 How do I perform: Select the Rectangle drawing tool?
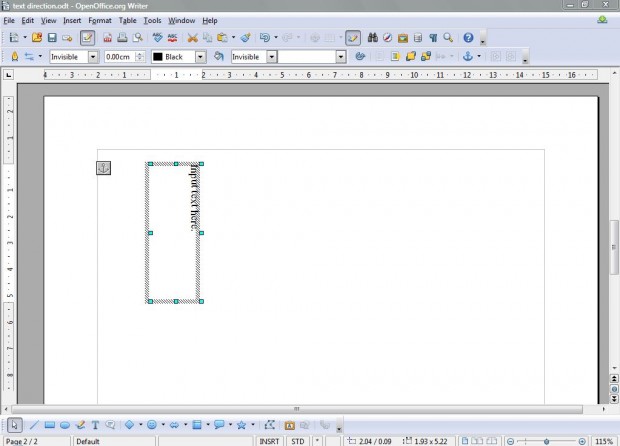[x=49, y=425]
